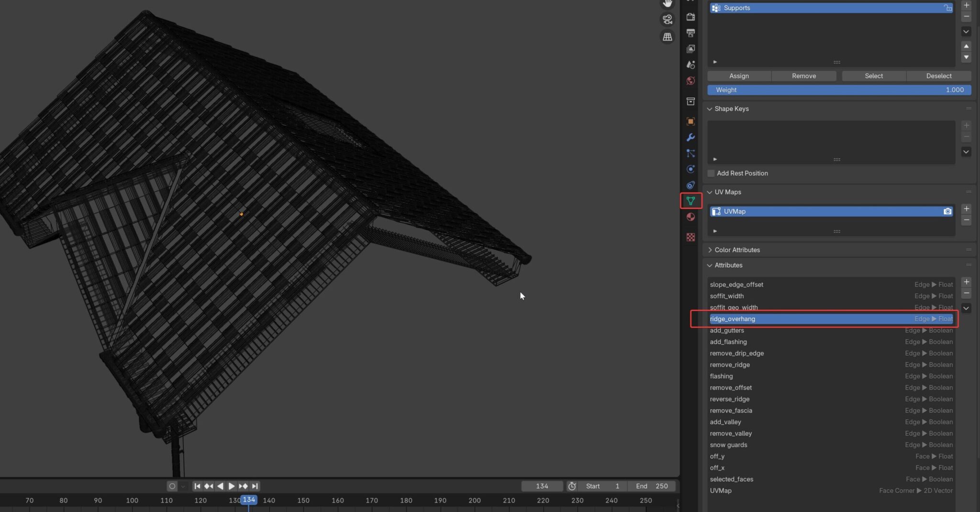Image resolution: width=980 pixels, height=512 pixels.
Task: Open the Physics properties tab
Action: click(690, 169)
